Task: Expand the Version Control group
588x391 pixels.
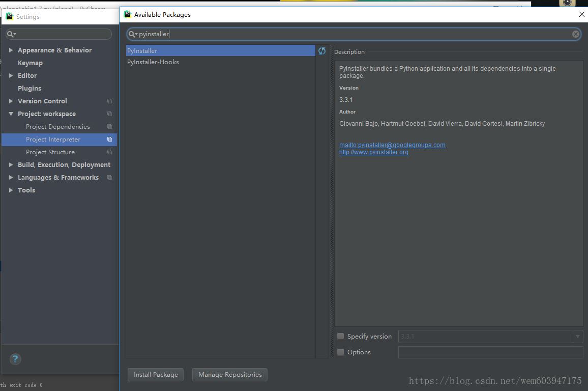Action: pyautogui.click(x=11, y=101)
